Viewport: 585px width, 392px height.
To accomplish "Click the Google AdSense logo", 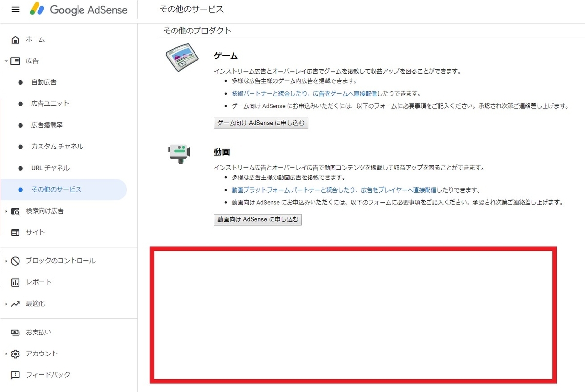I will tap(78, 10).
